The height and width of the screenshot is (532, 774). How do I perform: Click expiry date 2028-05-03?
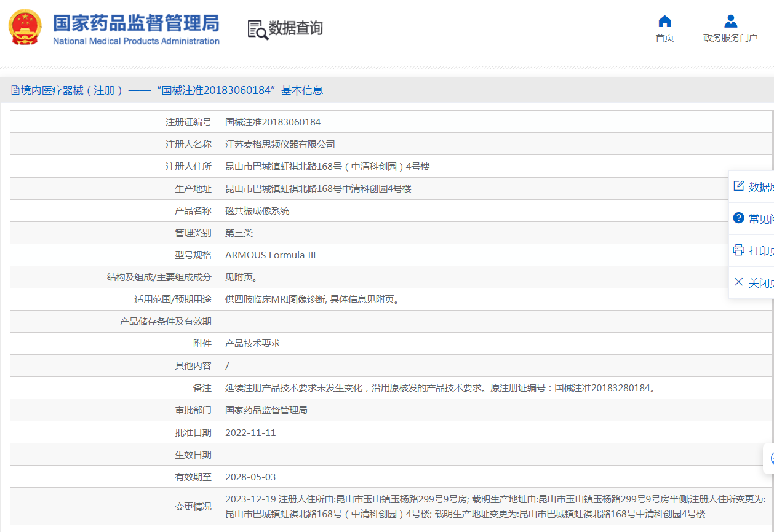[250, 477]
